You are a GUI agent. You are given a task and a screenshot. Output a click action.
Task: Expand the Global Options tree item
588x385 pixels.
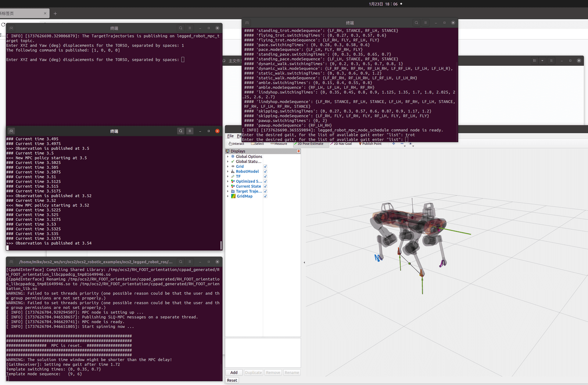(x=228, y=156)
